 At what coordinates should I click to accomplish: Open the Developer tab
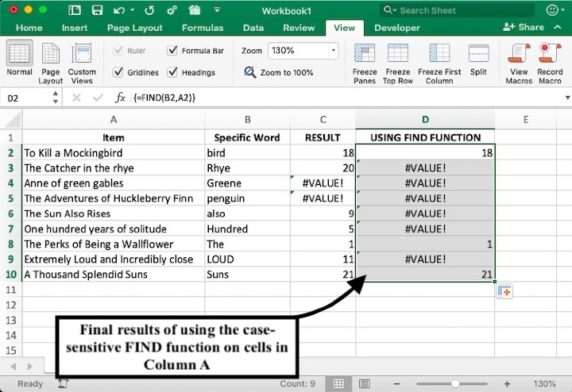397,28
